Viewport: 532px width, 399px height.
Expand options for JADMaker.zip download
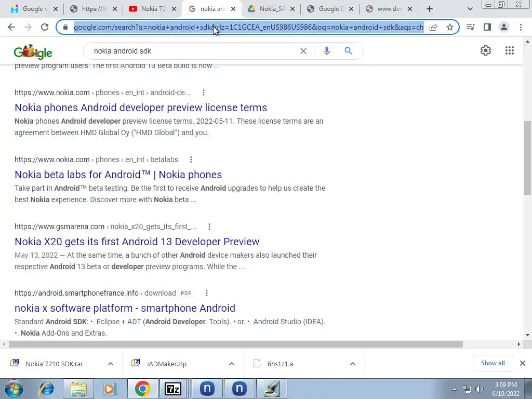point(232,364)
